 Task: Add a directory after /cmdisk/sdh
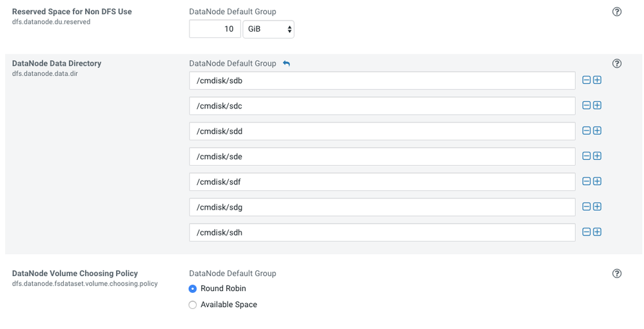pos(597,232)
